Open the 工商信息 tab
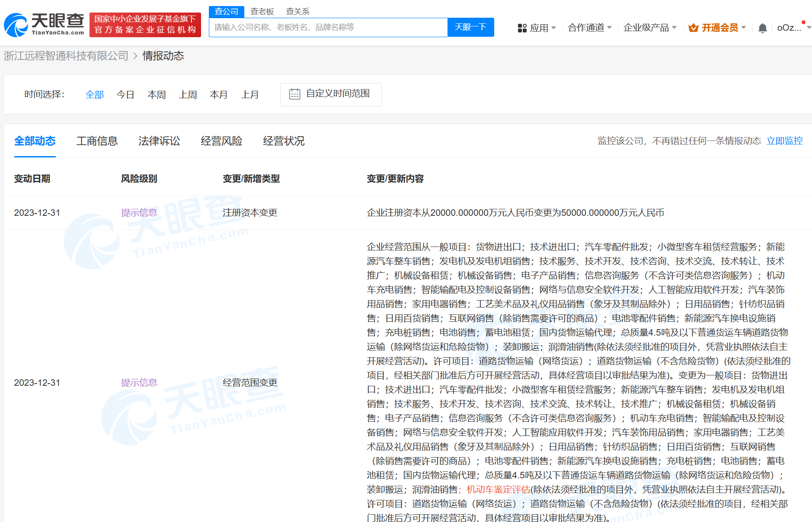This screenshot has width=812, height=522. pyautogui.click(x=97, y=141)
